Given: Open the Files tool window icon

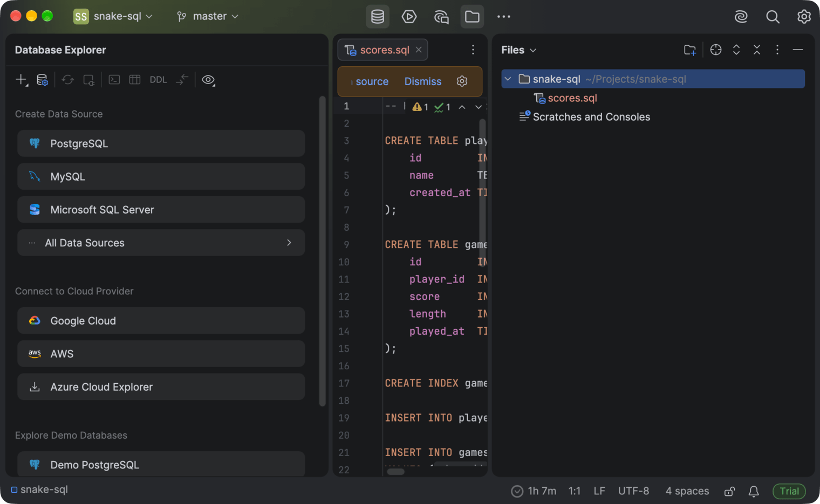Looking at the screenshot, I should click(472, 17).
